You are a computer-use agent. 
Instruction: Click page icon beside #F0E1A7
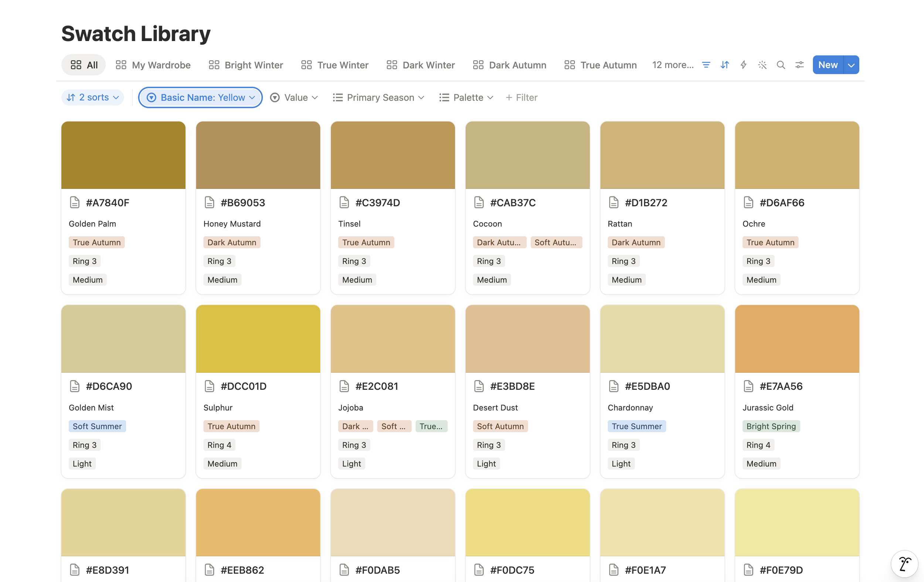click(614, 570)
